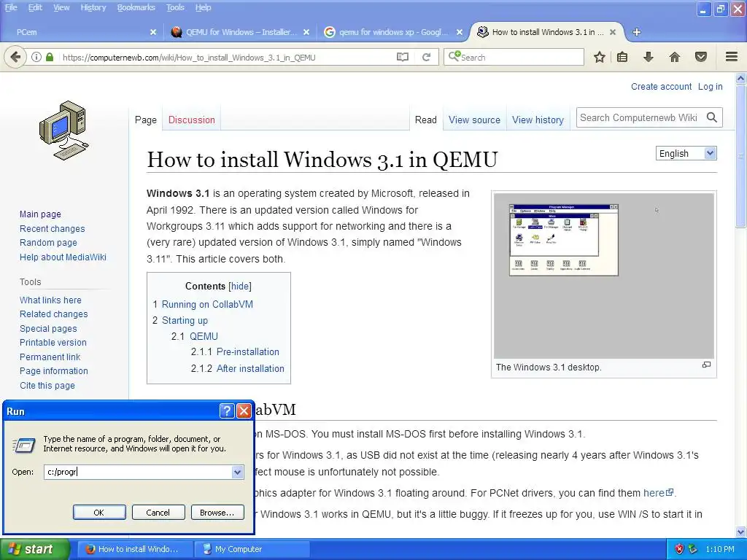Expand the Run dialog Open combo arrow
Viewport: 747px width, 560px height.
click(x=237, y=472)
